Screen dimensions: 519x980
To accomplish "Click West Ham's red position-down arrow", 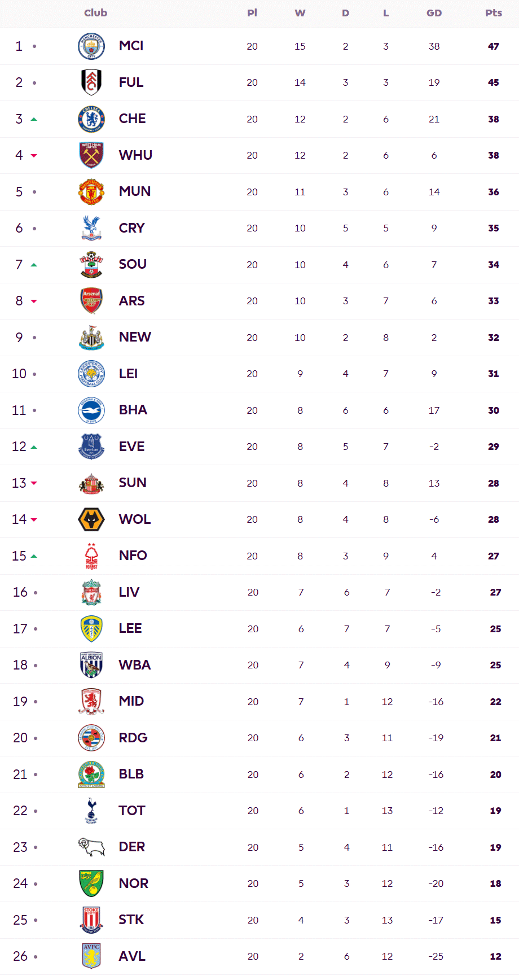I will click(34, 155).
